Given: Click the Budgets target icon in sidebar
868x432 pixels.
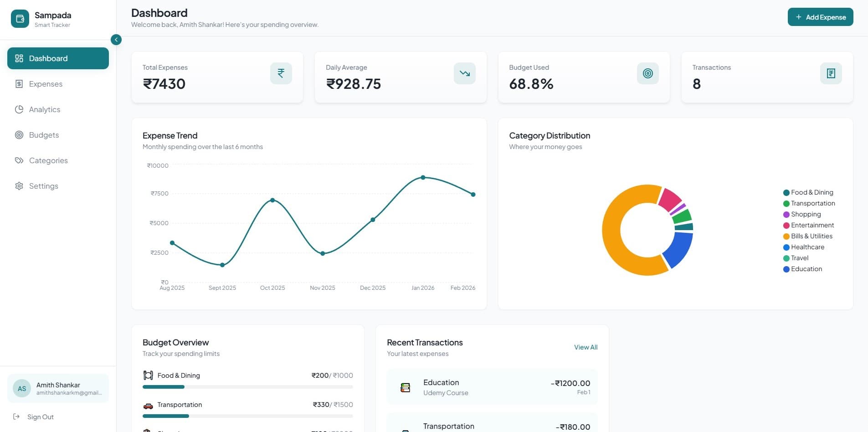Looking at the screenshot, I should (18, 135).
